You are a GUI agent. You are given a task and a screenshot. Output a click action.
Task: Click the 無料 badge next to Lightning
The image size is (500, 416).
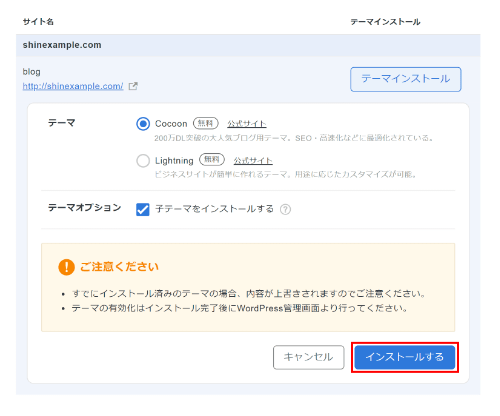212,160
